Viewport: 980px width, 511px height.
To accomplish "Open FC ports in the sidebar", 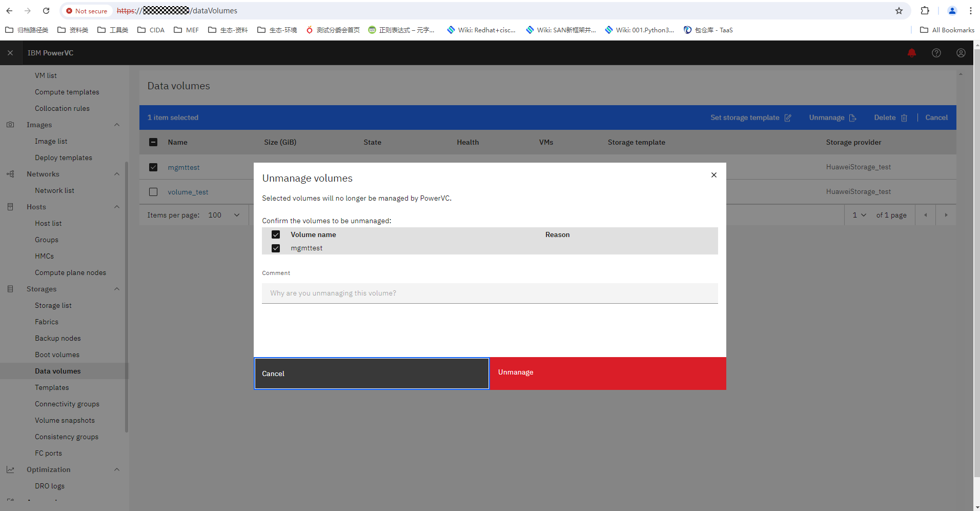I will point(49,453).
